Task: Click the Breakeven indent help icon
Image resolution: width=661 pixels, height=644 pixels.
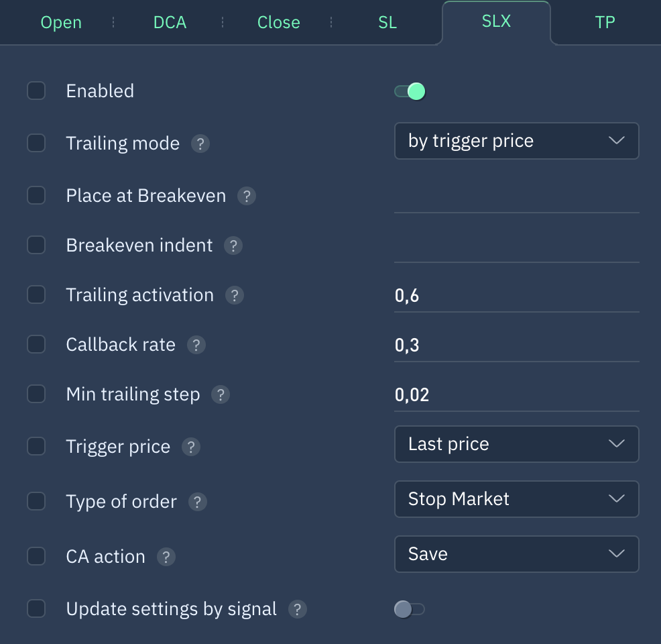Action: [233, 246]
